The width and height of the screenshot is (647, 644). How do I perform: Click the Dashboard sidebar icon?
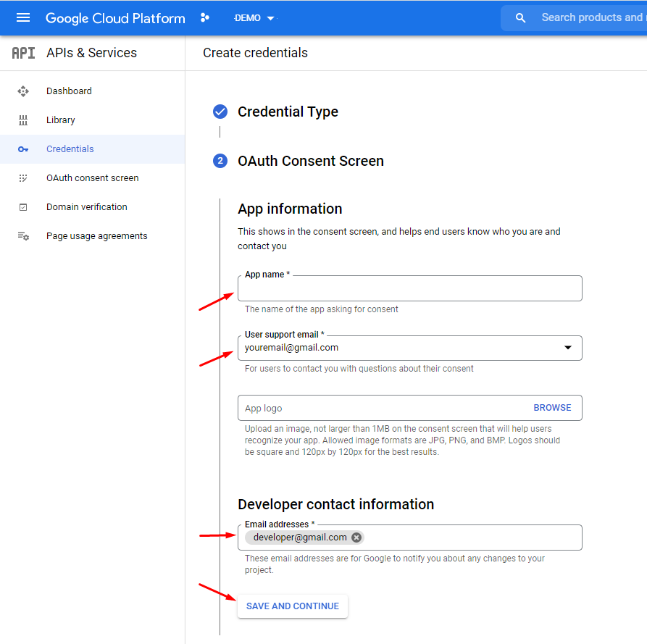point(23,91)
